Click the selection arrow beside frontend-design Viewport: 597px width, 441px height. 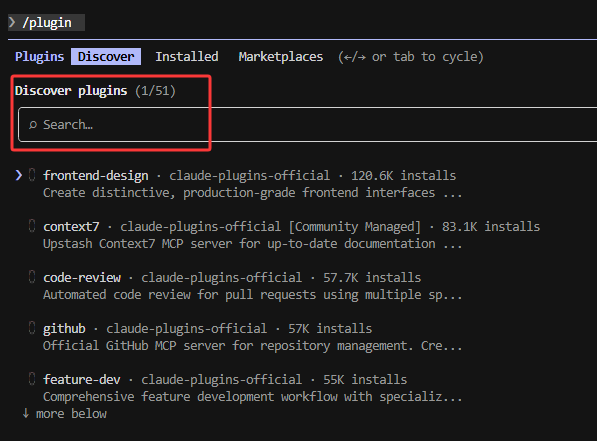coord(18,175)
